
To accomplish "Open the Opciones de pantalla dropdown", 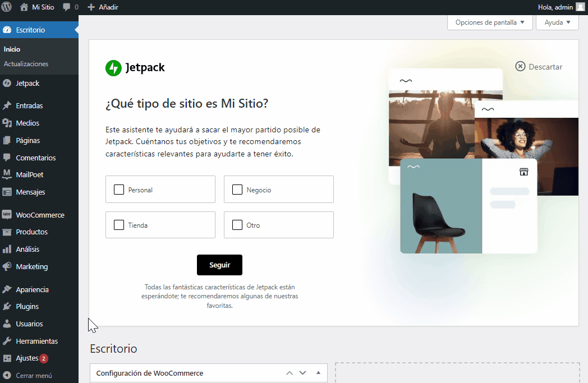I will (490, 22).
